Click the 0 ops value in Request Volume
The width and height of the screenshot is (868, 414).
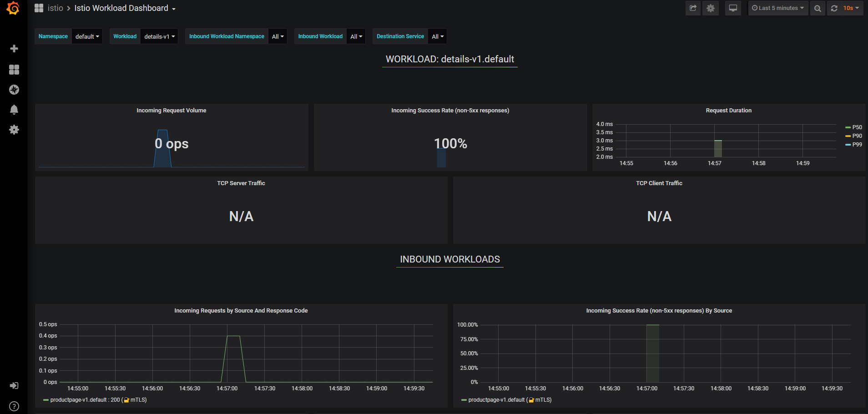tap(172, 144)
